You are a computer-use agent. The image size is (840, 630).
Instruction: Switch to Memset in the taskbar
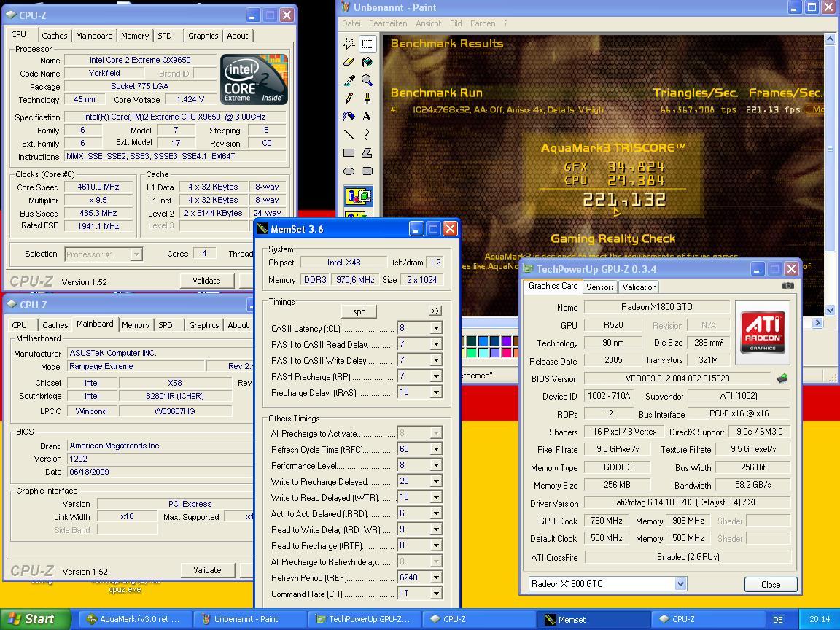(x=593, y=619)
